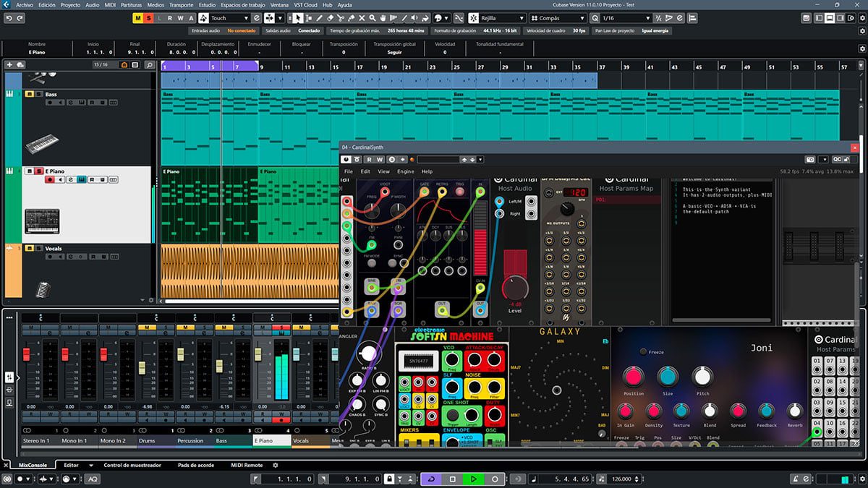This screenshot has height=488, width=868.
Task: Solo the E Piano track
Action: 38,171
